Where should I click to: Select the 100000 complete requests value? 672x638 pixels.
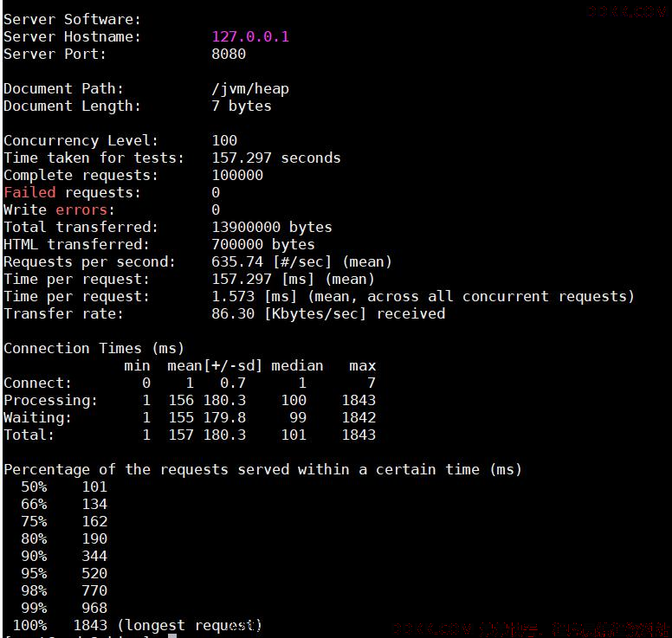[237, 175]
